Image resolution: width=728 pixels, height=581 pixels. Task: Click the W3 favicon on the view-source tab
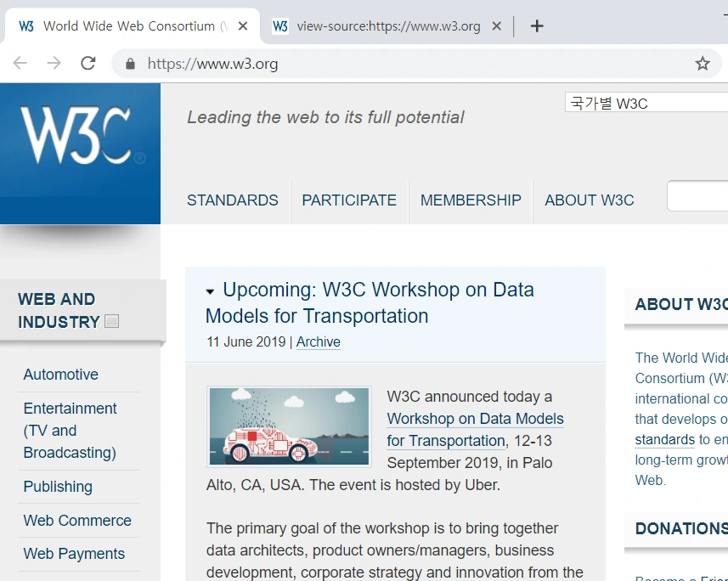point(280,25)
